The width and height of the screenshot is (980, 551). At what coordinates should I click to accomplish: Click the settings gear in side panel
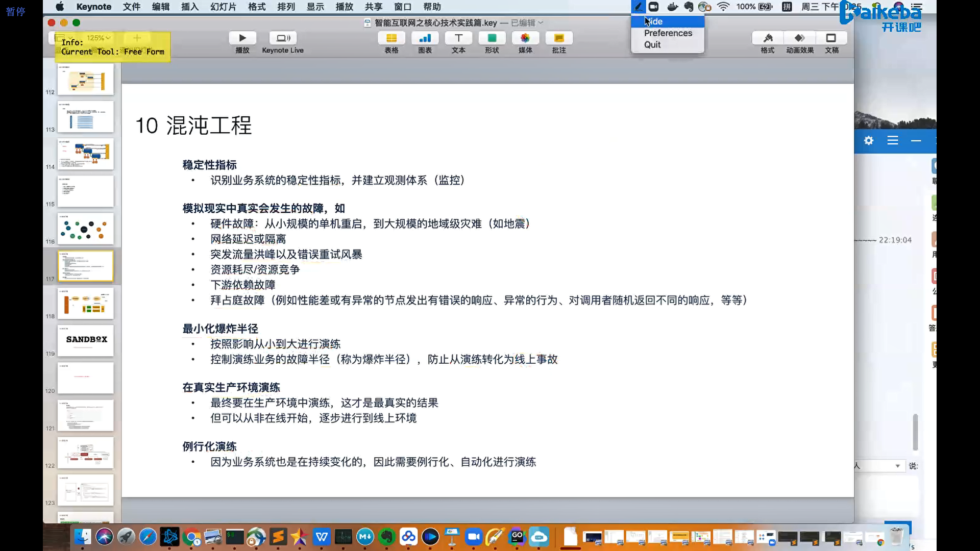coord(869,140)
